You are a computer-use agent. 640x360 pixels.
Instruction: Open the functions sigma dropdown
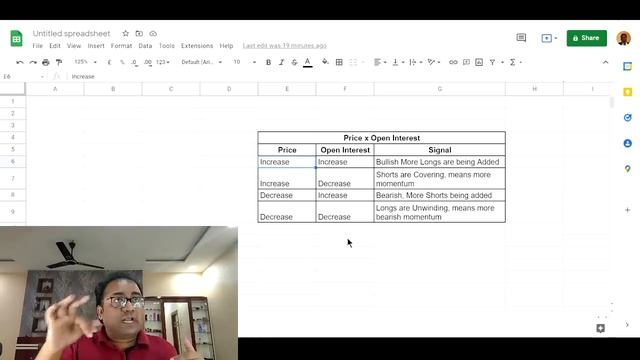[515, 62]
